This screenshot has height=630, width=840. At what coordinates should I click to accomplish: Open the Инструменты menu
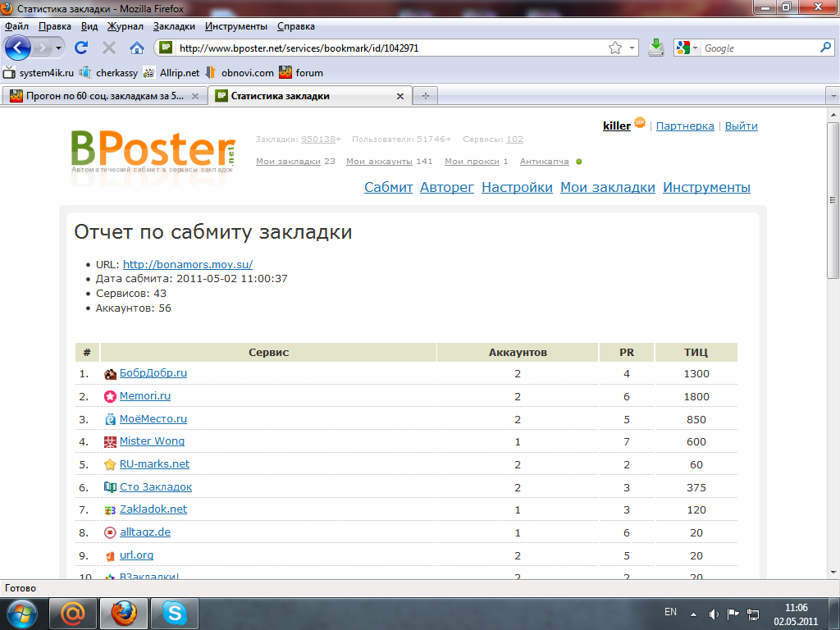[235, 26]
